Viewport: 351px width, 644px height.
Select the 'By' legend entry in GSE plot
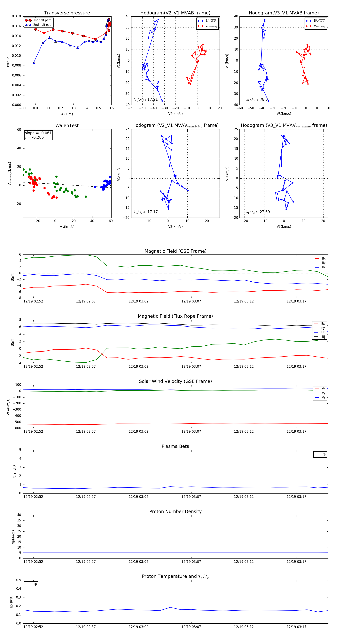[320, 263]
